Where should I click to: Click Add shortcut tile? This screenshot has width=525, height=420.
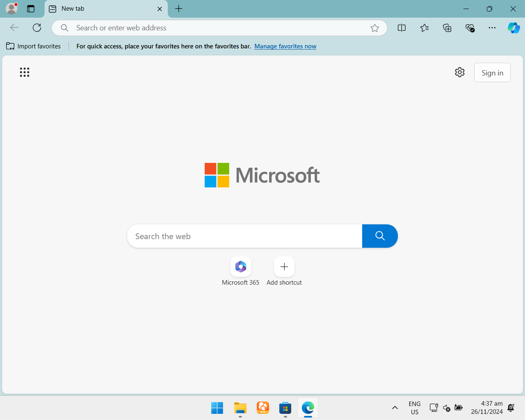coord(284,272)
